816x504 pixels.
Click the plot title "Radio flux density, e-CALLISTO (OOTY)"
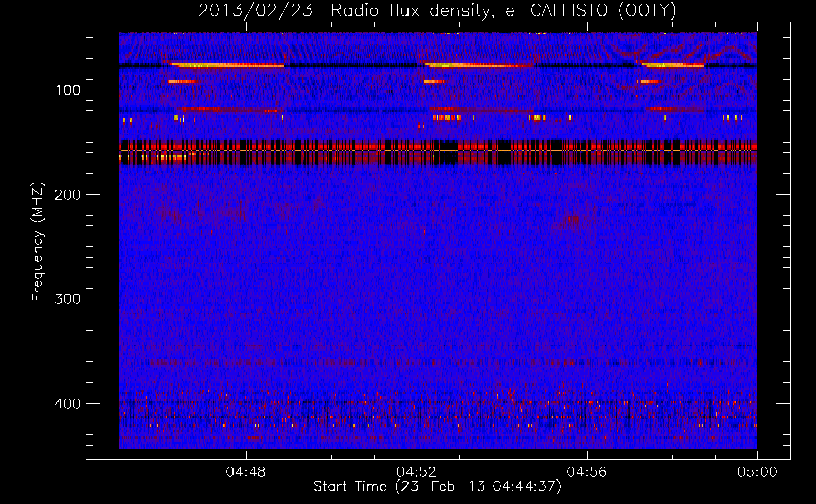point(503,11)
